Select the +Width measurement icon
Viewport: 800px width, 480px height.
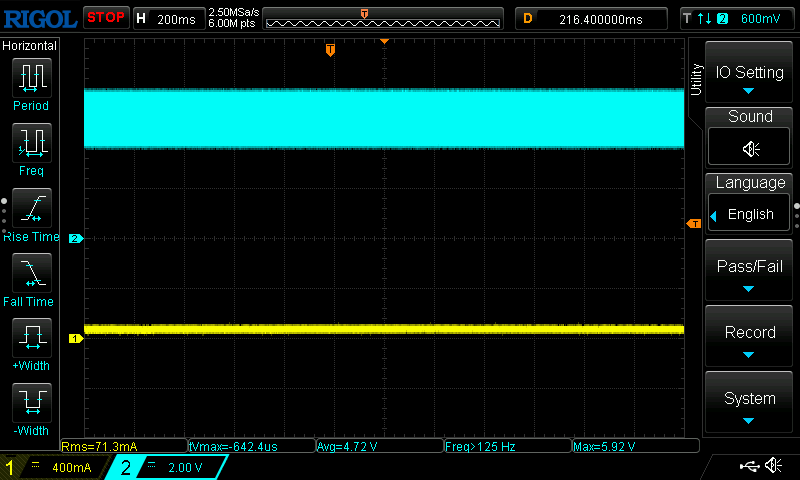coord(30,339)
